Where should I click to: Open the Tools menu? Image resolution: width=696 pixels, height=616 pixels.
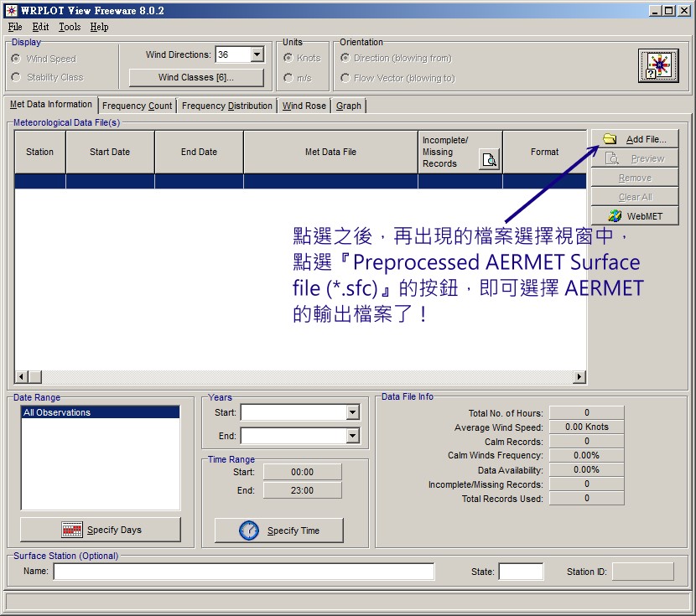(x=68, y=27)
